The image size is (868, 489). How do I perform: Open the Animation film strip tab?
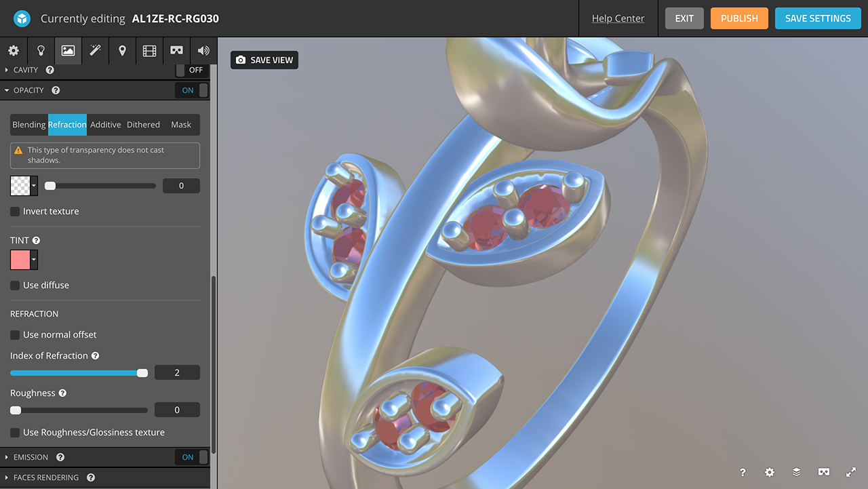pyautogui.click(x=149, y=51)
